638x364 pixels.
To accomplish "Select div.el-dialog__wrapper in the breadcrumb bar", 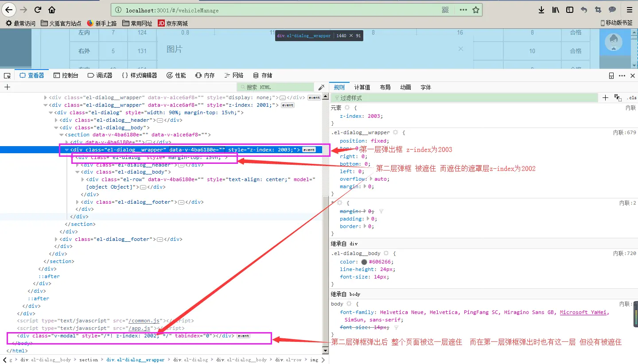I will 136,360.
